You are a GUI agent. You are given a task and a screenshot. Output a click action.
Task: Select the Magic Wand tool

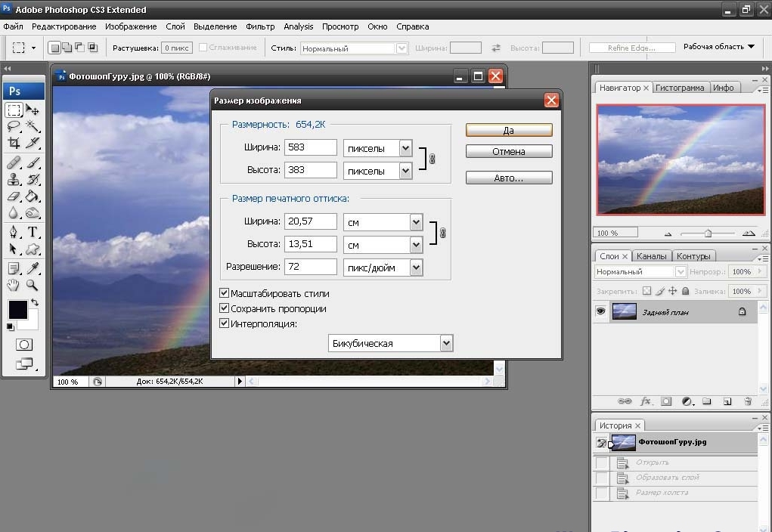point(33,126)
